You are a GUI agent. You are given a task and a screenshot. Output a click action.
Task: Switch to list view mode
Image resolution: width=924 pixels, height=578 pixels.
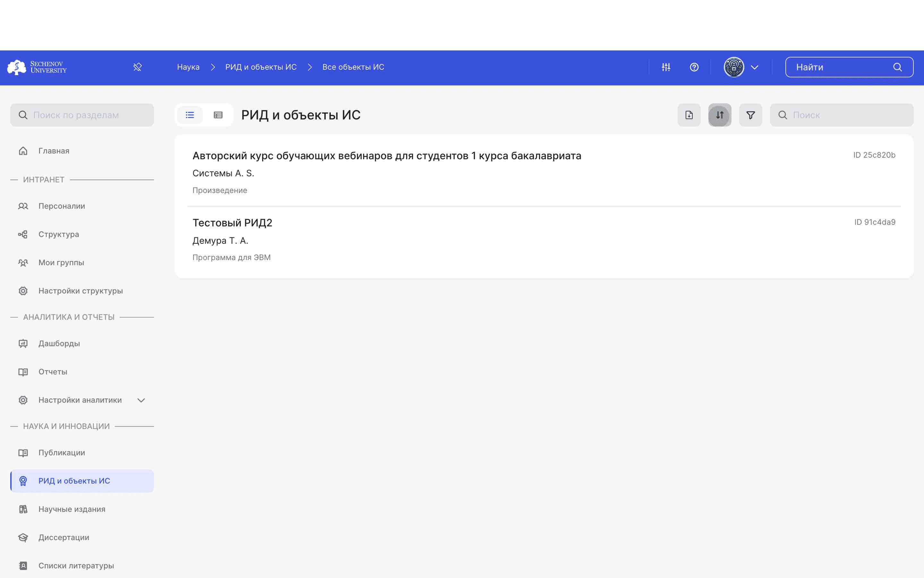(190, 115)
